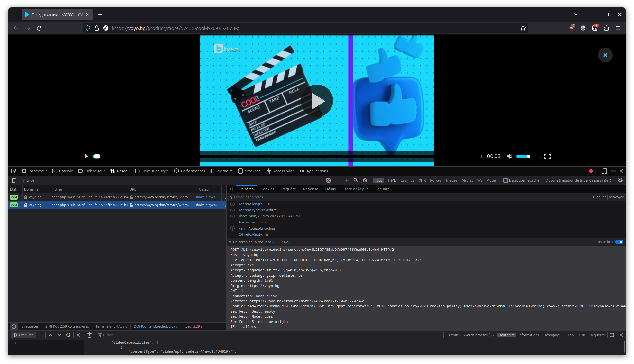
Task: Open the extensions puzzle icon
Action: pyautogui.click(x=606, y=28)
